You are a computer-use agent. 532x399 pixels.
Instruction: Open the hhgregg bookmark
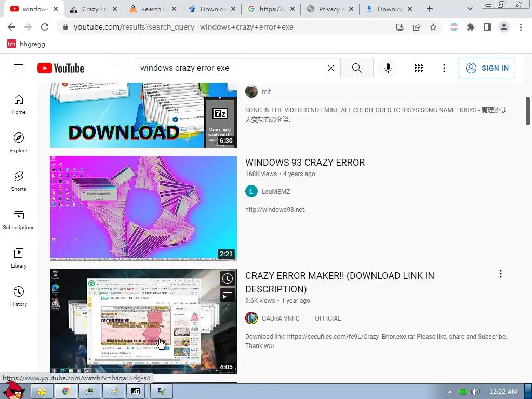26,44
